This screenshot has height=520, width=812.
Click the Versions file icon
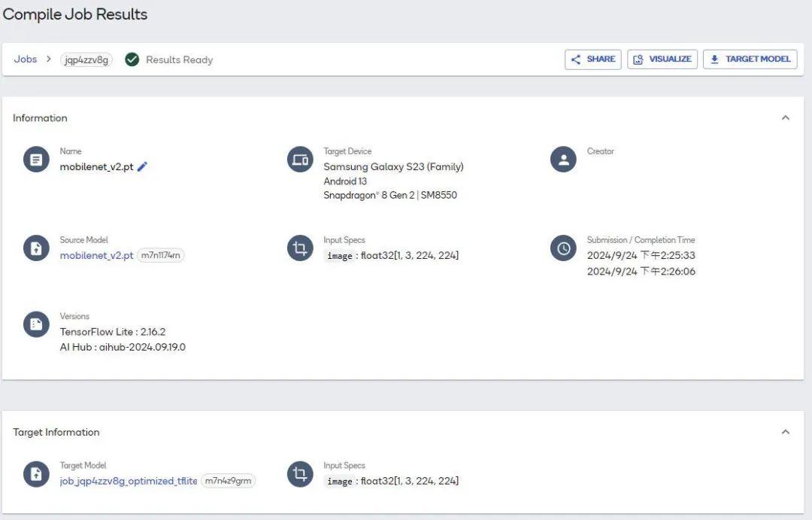pyautogui.click(x=36, y=324)
